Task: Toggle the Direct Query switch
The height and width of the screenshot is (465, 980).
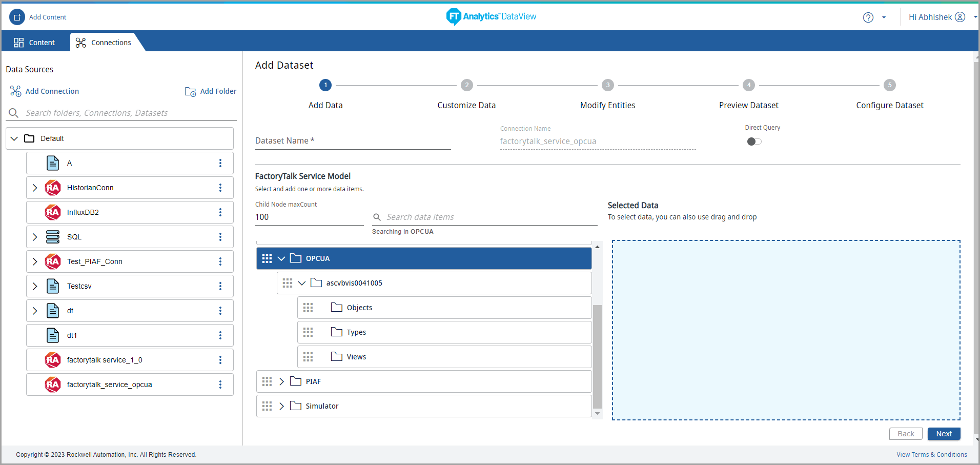Action: click(754, 141)
